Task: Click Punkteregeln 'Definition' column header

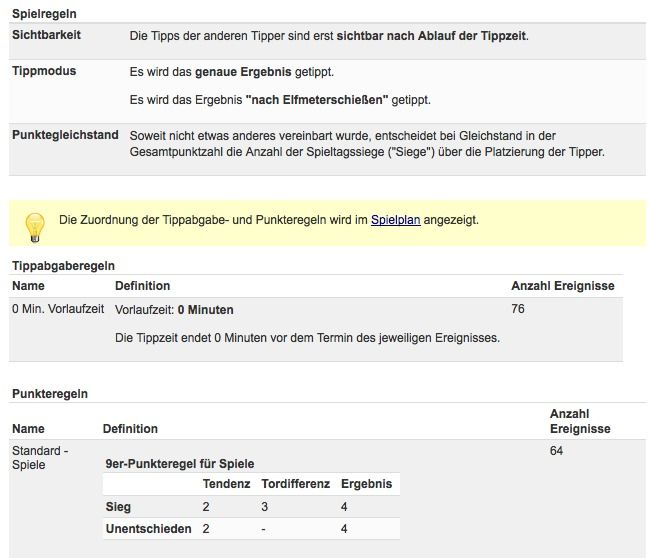Action: (130, 429)
